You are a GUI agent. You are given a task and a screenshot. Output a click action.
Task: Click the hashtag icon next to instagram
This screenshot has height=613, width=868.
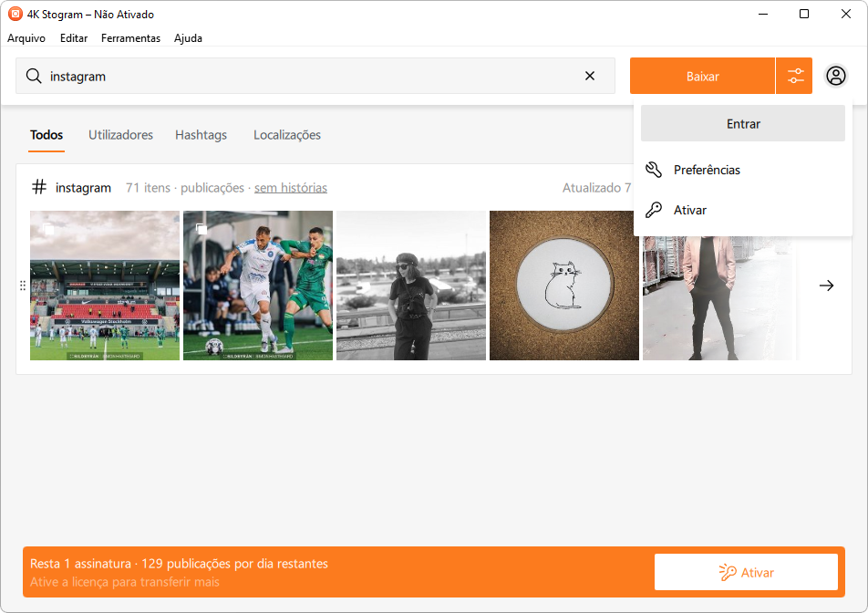(39, 187)
